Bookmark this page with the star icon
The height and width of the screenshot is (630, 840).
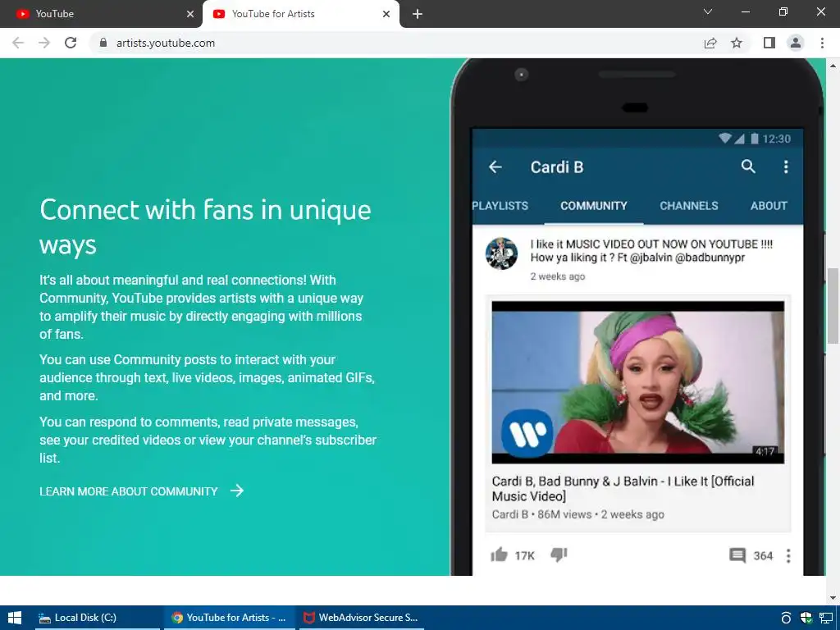pyautogui.click(x=737, y=43)
